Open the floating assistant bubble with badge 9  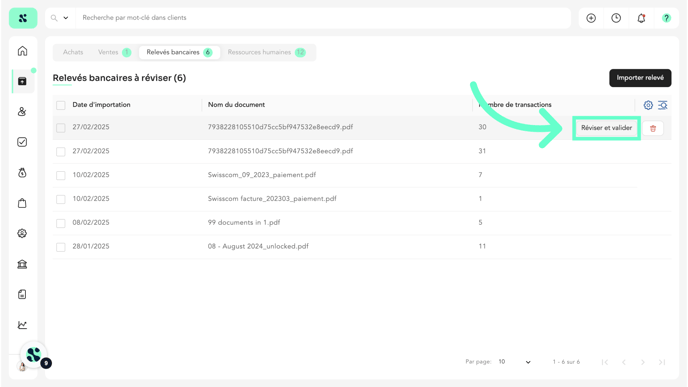[x=34, y=355]
